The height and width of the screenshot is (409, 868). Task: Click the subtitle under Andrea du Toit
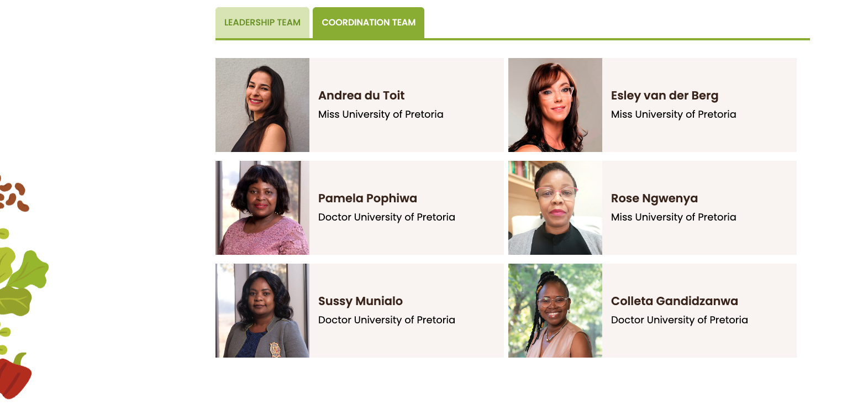[x=381, y=114]
